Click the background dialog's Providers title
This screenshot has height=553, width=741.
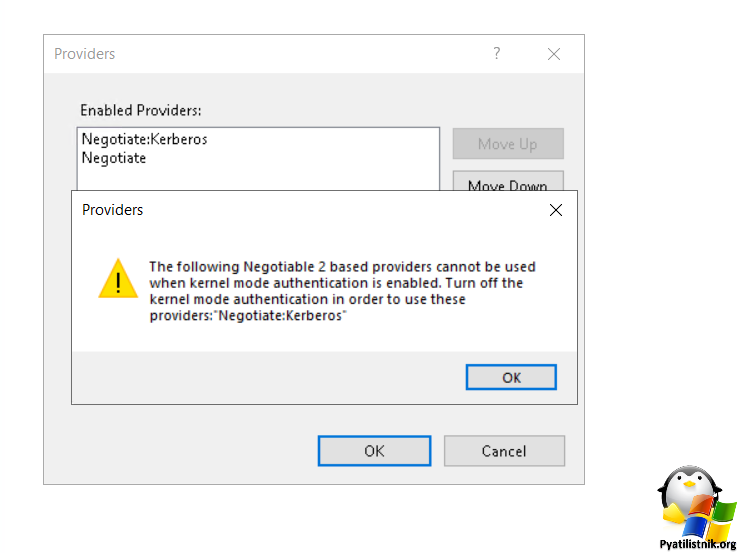click(85, 54)
